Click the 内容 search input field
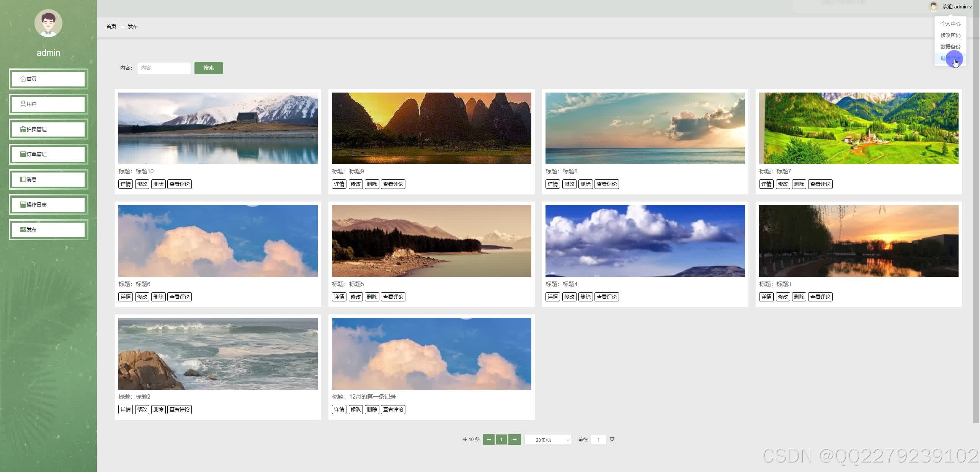Screen dimensions: 980x472 coord(164,68)
